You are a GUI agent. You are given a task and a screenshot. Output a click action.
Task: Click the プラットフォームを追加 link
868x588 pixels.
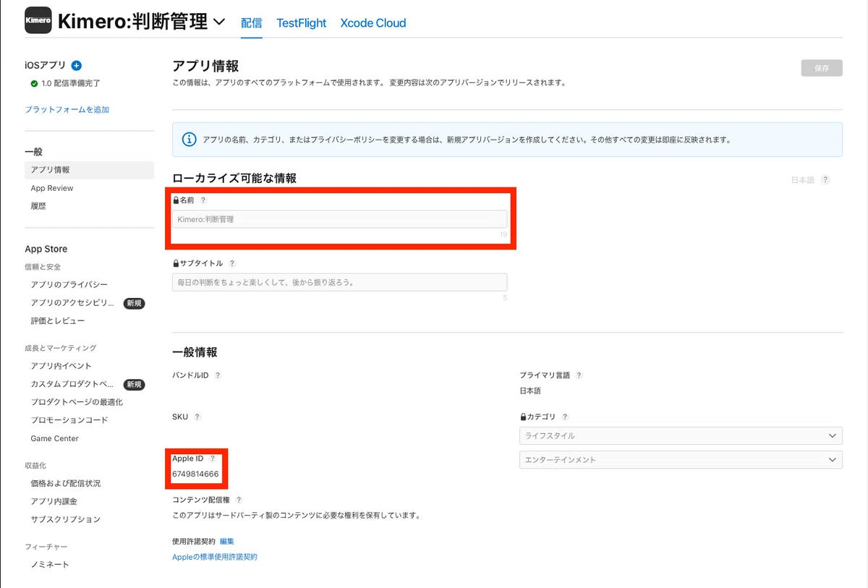point(67,110)
